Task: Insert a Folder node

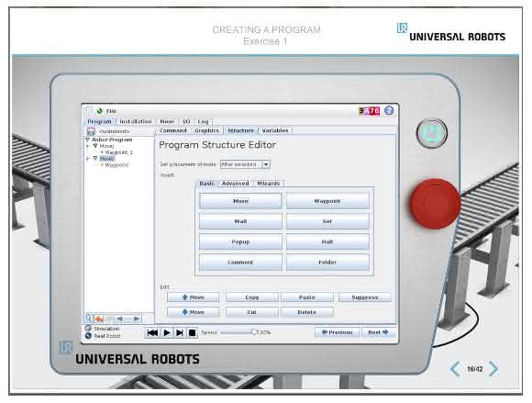Action: 327,263
